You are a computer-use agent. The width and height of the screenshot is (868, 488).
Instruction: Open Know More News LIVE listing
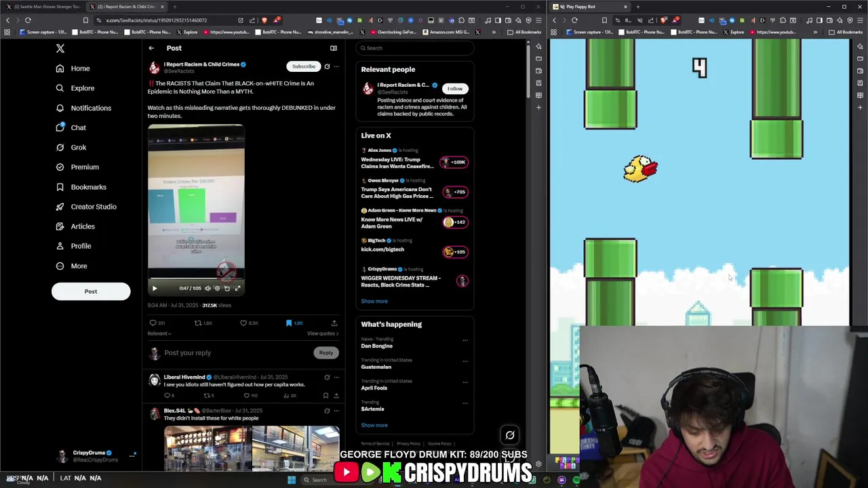(414, 219)
